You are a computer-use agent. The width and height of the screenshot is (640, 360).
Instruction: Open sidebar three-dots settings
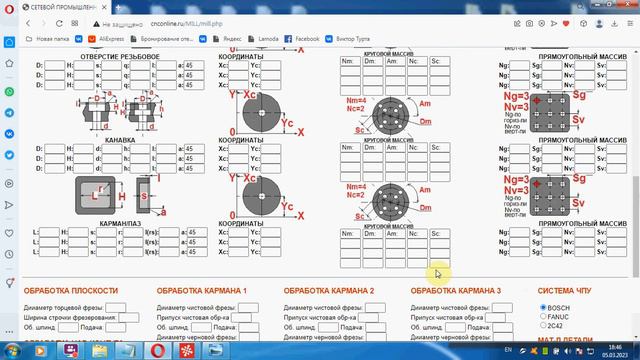tap(9, 332)
